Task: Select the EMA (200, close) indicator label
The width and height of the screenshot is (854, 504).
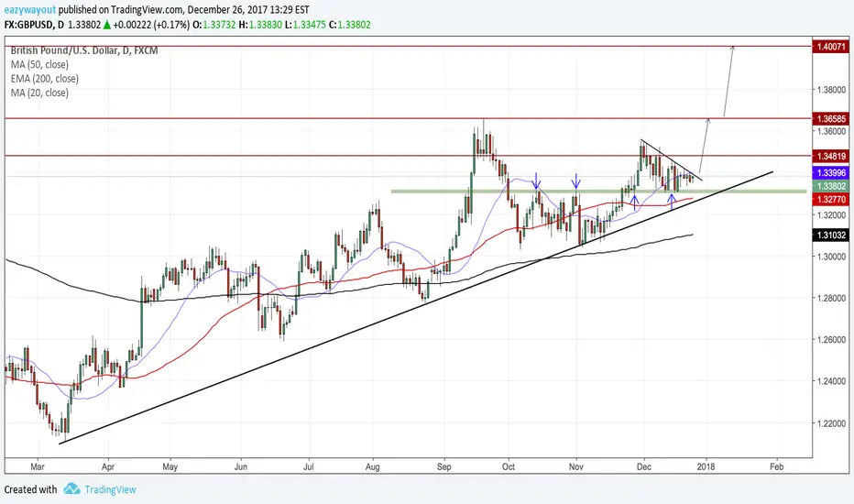Action: (x=45, y=79)
